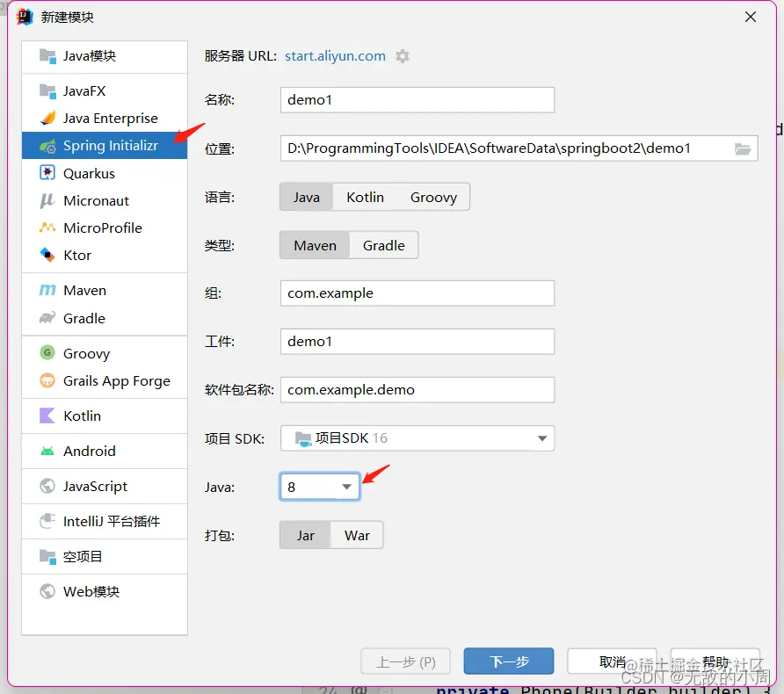Focus the 位置 path field

[519, 148]
